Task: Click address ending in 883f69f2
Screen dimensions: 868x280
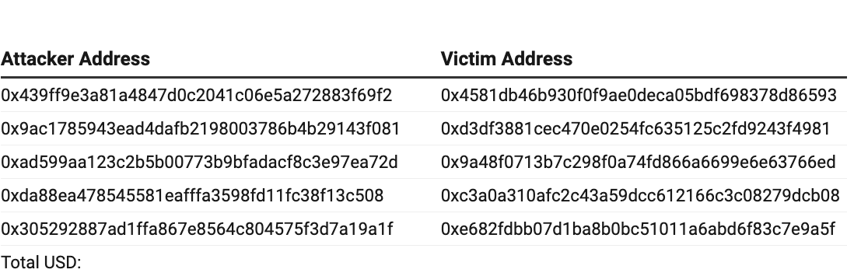Action: click(x=197, y=96)
